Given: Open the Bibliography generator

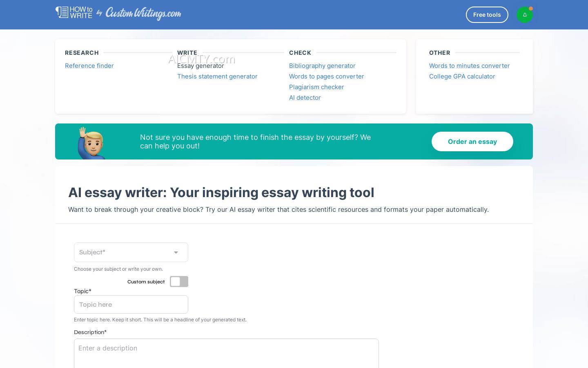Looking at the screenshot, I should pyautogui.click(x=322, y=65).
